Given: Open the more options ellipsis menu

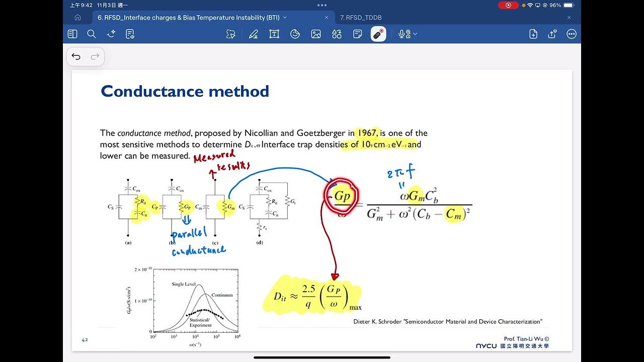Looking at the screenshot, I should pos(572,34).
